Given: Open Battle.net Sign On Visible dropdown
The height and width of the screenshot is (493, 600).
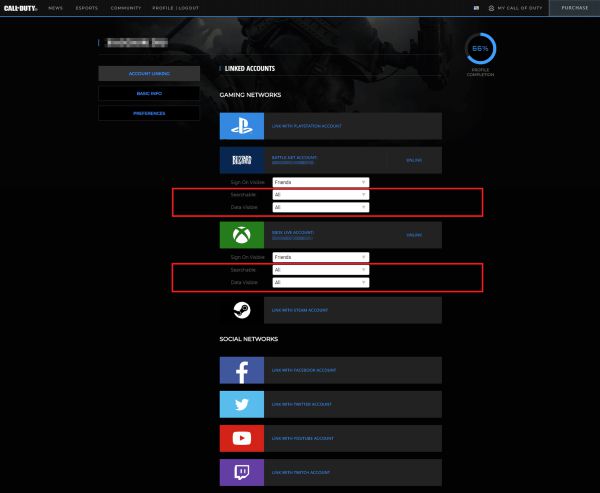Looking at the screenshot, I should coord(320,182).
